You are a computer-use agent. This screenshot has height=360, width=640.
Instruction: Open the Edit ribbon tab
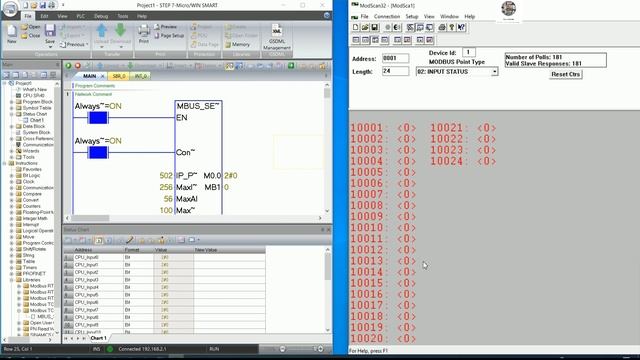(x=44, y=16)
